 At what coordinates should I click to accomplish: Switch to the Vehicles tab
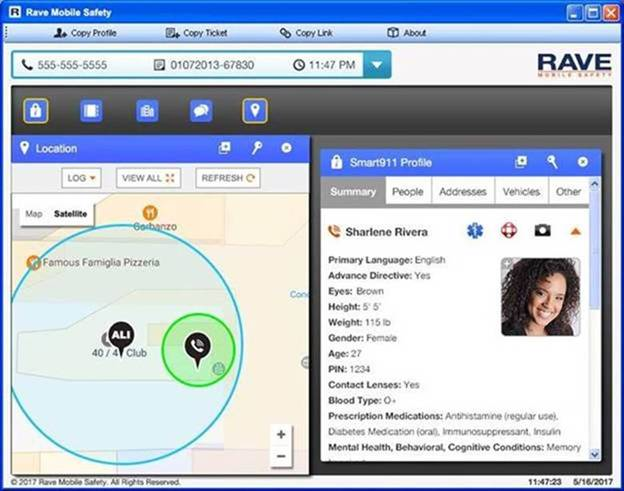521,192
